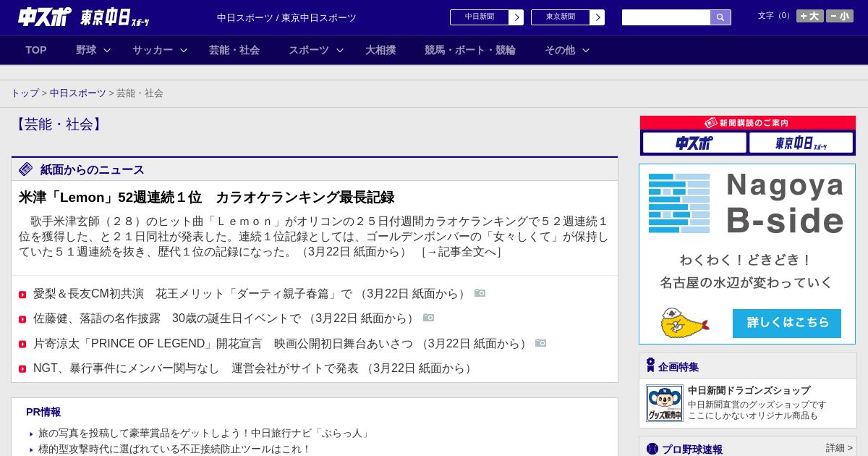Click the Nagoya B-side ad image
The image size is (868, 456).
point(747,254)
